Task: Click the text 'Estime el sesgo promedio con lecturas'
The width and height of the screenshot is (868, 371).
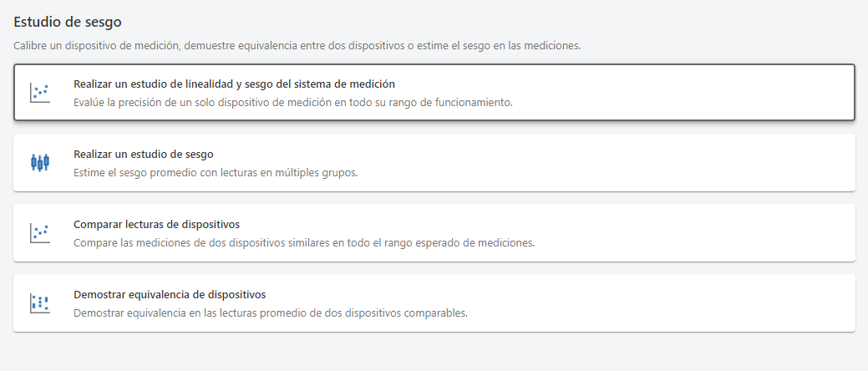Action: coord(216,173)
